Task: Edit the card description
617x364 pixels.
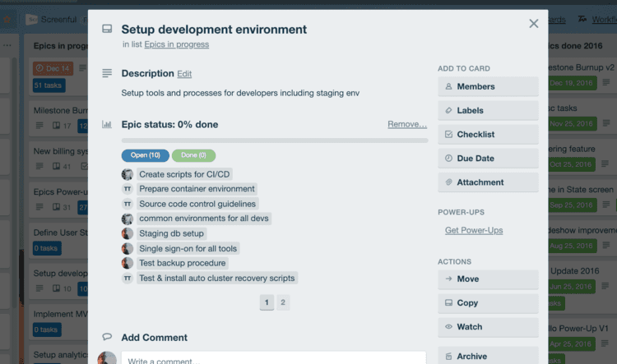Action: (x=184, y=74)
